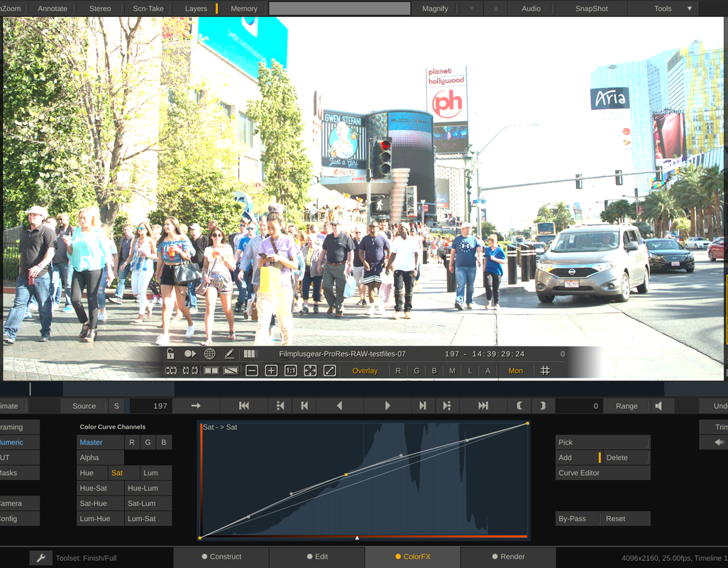Toggle the Overlay display option

[x=365, y=371]
